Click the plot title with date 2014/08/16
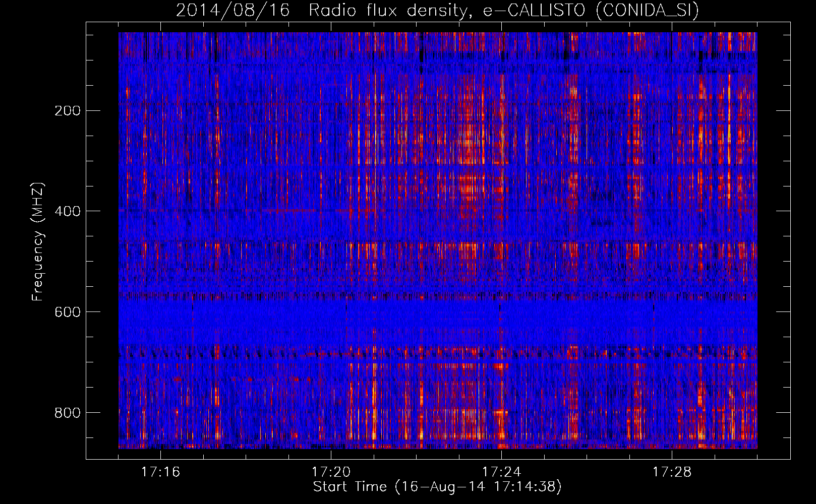This screenshot has height=504, width=816. coord(437,10)
